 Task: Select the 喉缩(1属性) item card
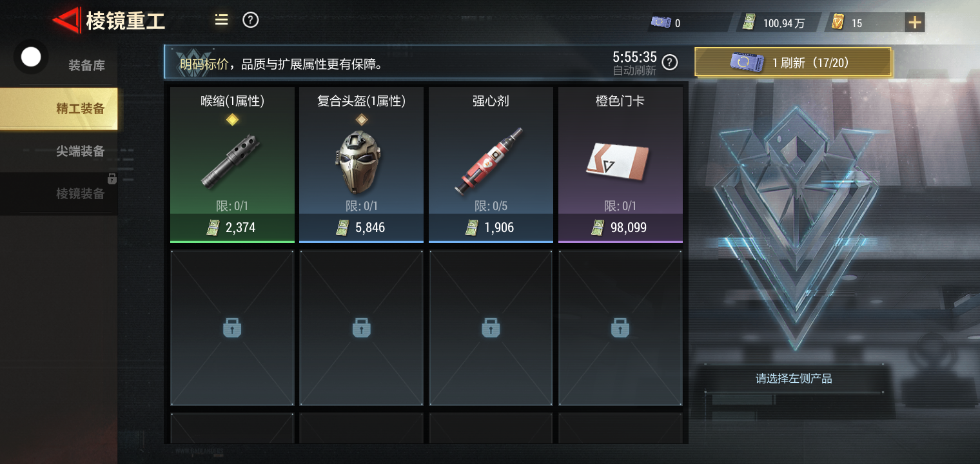[x=232, y=165]
